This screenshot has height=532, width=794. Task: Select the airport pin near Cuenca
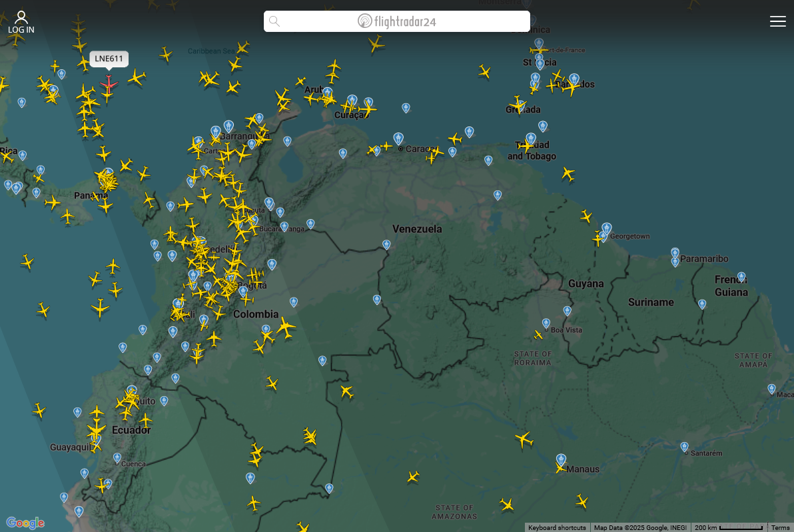[x=117, y=457]
